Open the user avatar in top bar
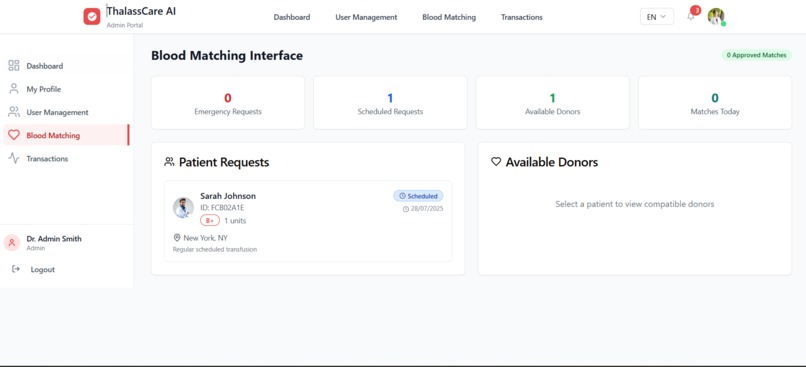 click(x=716, y=16)
